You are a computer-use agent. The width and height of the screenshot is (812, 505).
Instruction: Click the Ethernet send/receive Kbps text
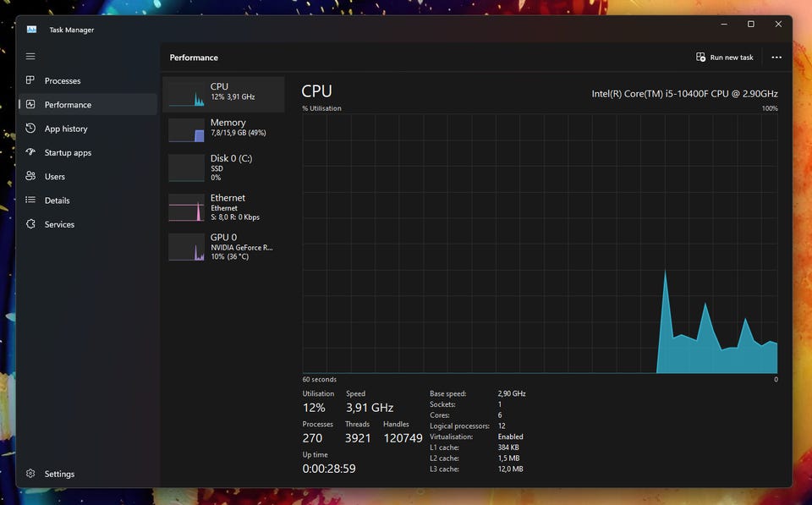click(x=235, y=217)
